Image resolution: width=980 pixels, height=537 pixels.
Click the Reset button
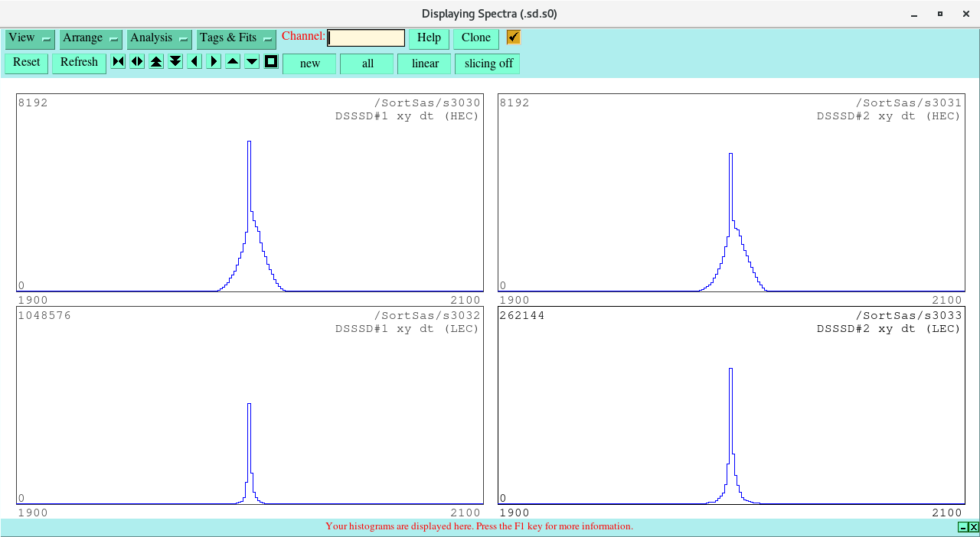27,63
